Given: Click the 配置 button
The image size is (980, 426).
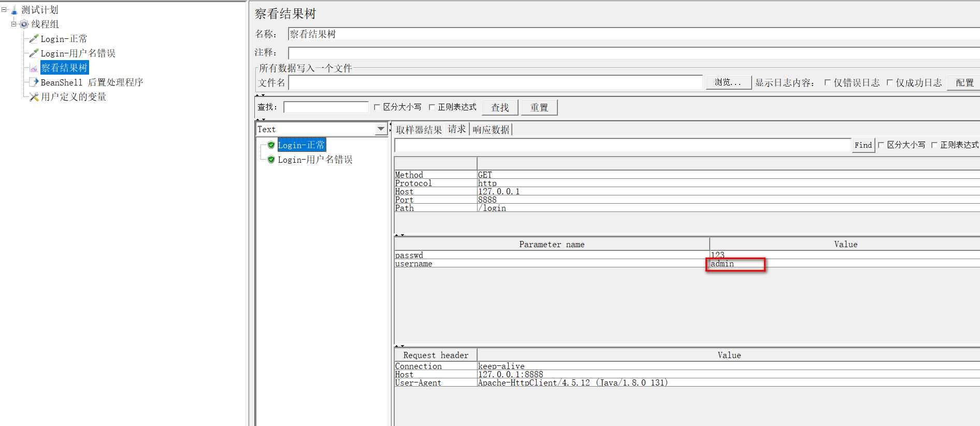Looking at the screenshot, I should pos(964,83).
